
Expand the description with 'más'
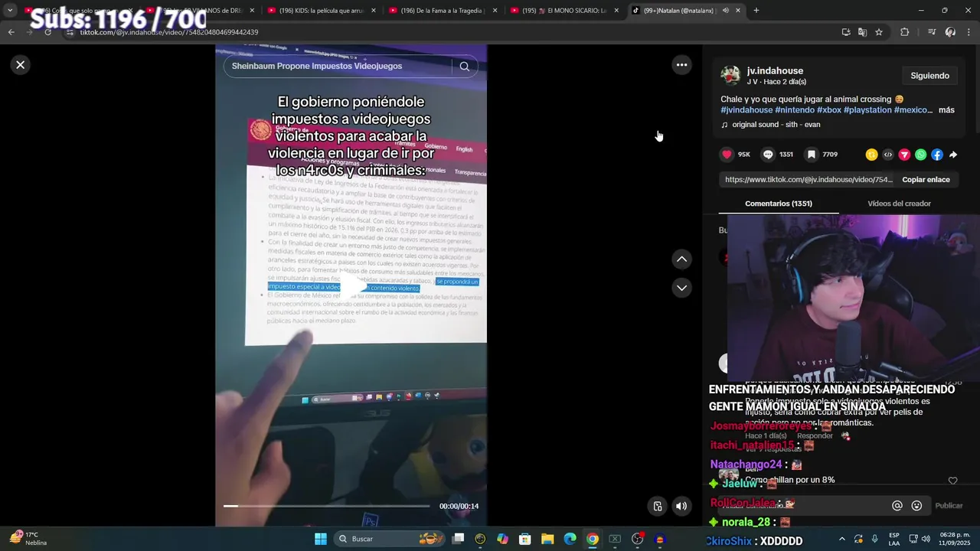946,110
